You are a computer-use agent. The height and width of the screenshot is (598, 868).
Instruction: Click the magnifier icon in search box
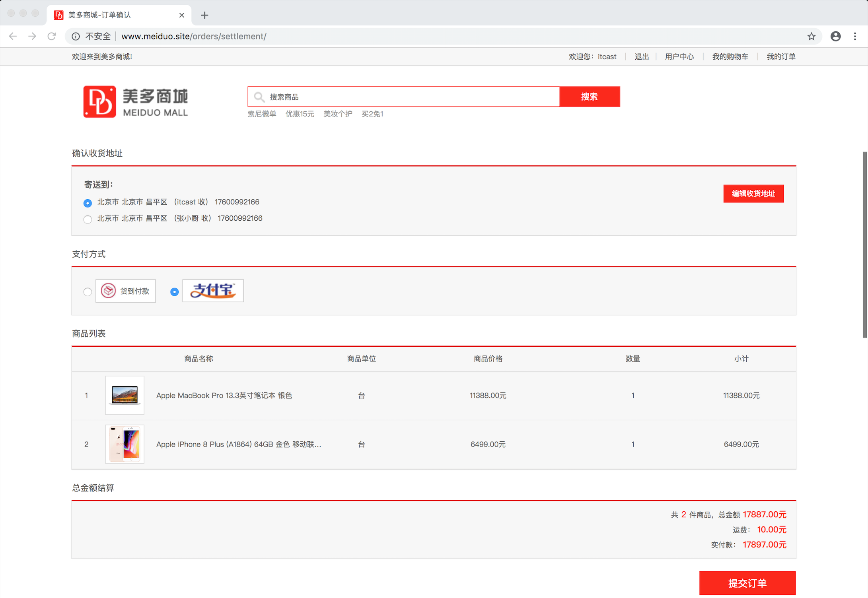pos(259,97)
